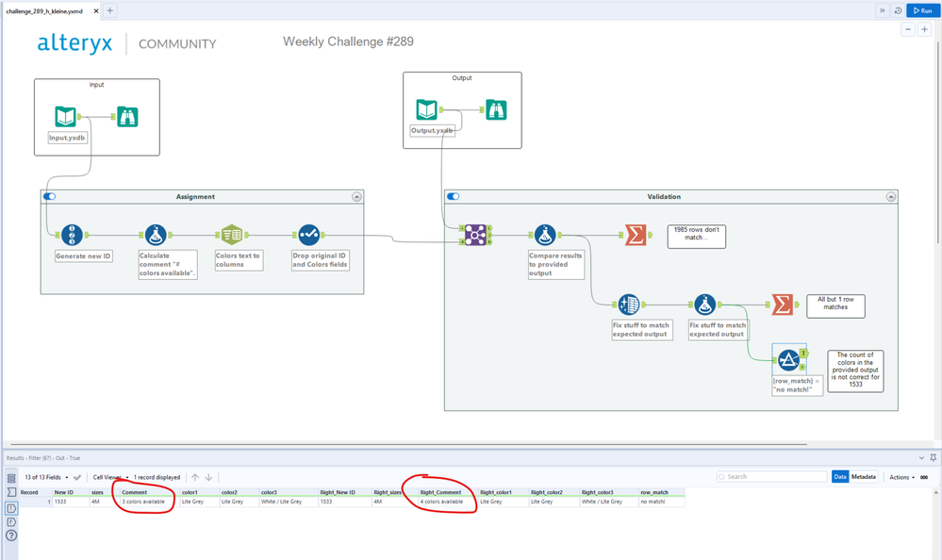
Task: Zoom in the canvas with plus button
Action: point(925,29)
